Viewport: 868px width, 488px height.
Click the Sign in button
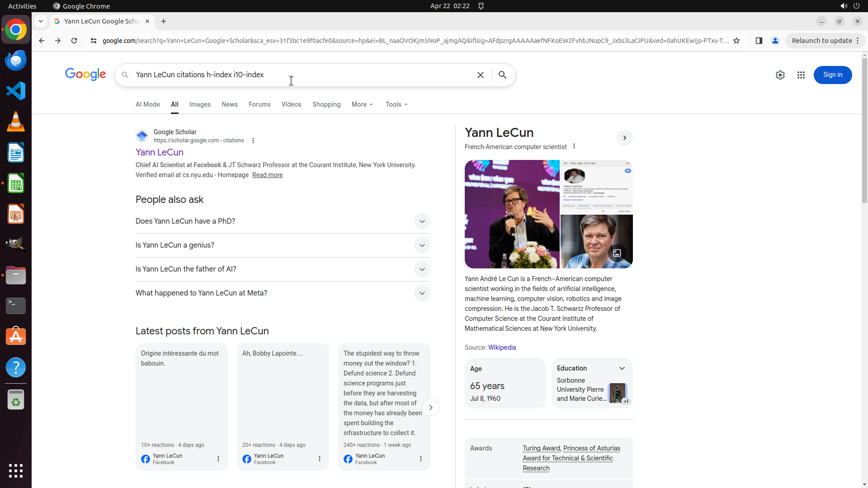pos(832,75)
